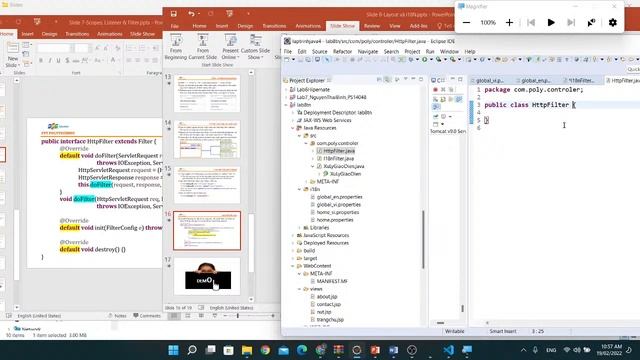Open Windows Start menu
Screen dimensions: 640x360
173,350
